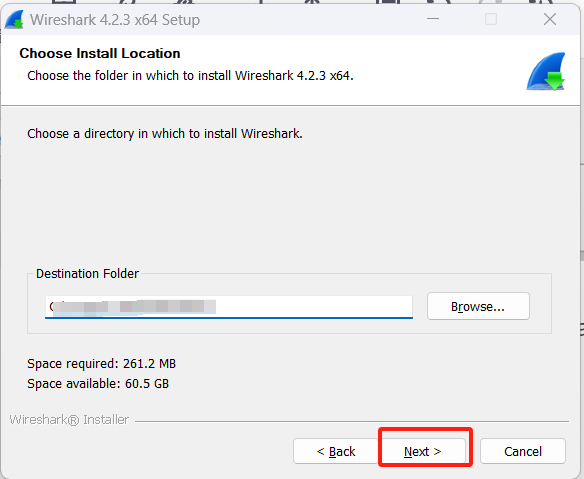
Task: Click the divider line beside installer branding
Action: pos(352,422)
